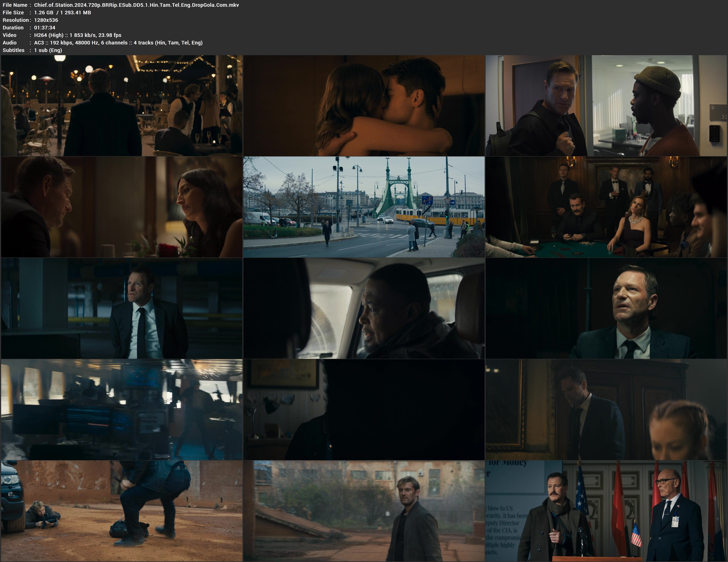Click the resolution value 1280x536
Image resolution: width=728 pixels, height=562 pixels.
pos(46,20)
